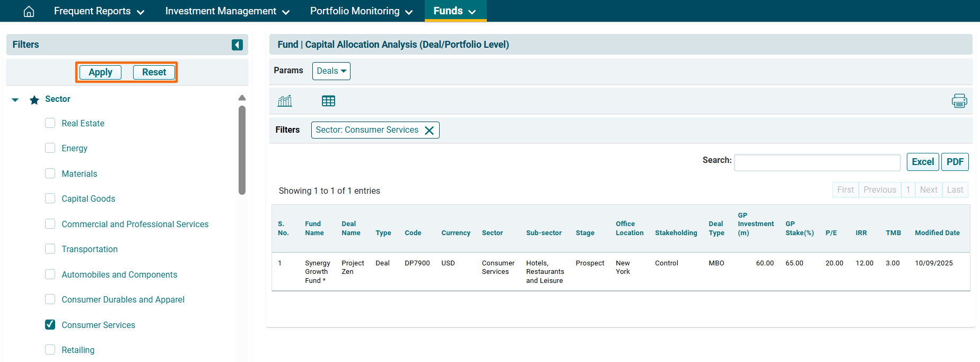Export the table to Excel
980x362 pixels.
click(922, 162)
